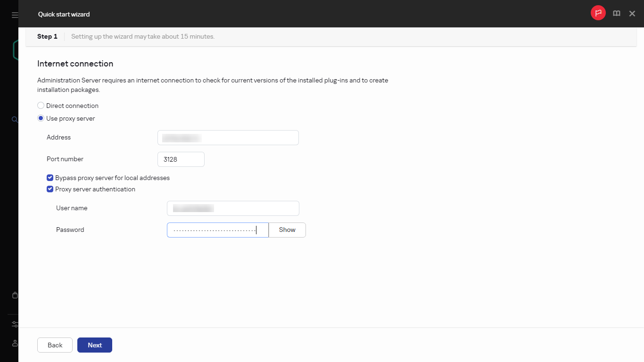Close the Quick start wizard
This screenshot has width=644, height=362.
tap(632, 13)
